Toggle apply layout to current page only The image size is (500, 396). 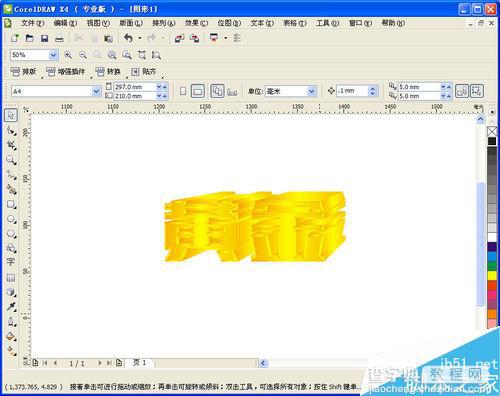click(x=232, y=92)
